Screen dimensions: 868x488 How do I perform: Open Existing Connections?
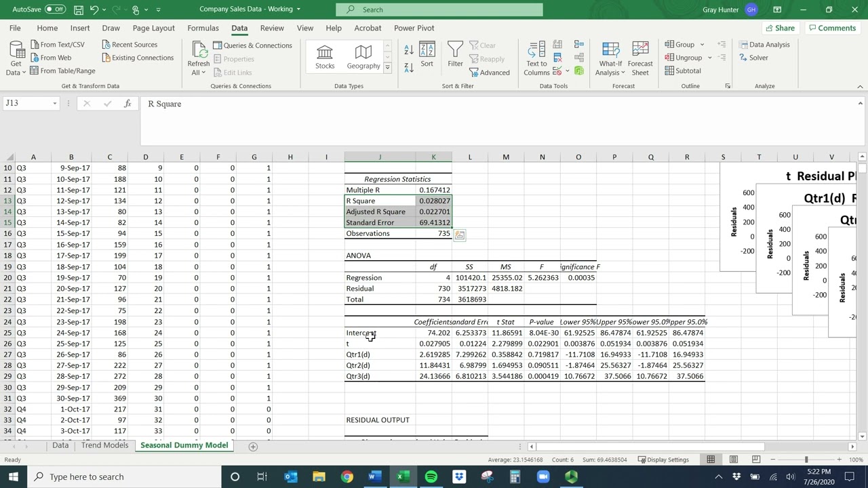point(138,58)
